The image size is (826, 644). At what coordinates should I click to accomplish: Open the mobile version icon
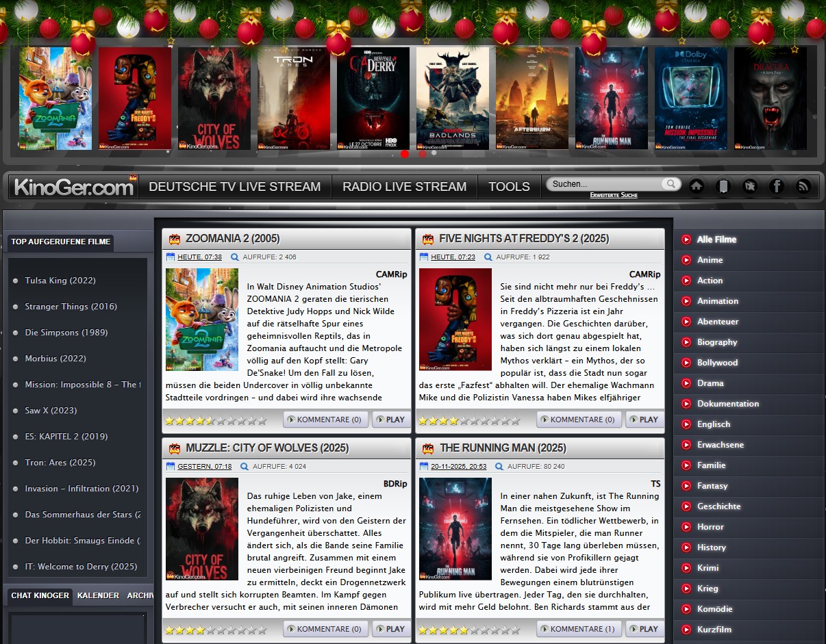(x=723, y=186)
